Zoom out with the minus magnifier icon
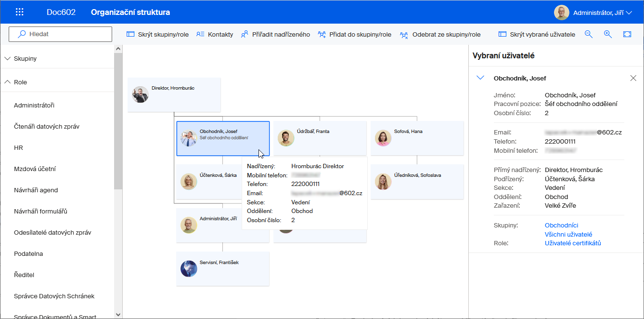The image size is (644, 319). tap(589, 34)
